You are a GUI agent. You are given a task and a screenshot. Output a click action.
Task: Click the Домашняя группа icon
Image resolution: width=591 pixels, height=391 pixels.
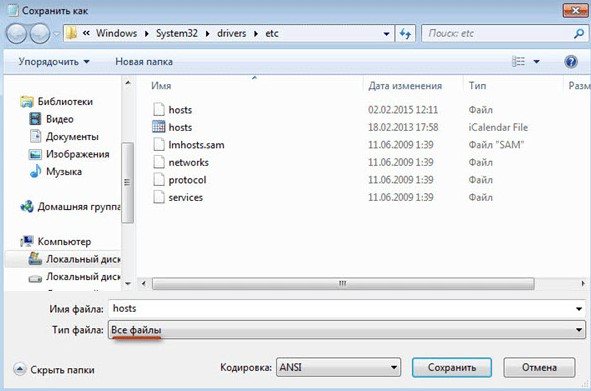coord(27,206)
